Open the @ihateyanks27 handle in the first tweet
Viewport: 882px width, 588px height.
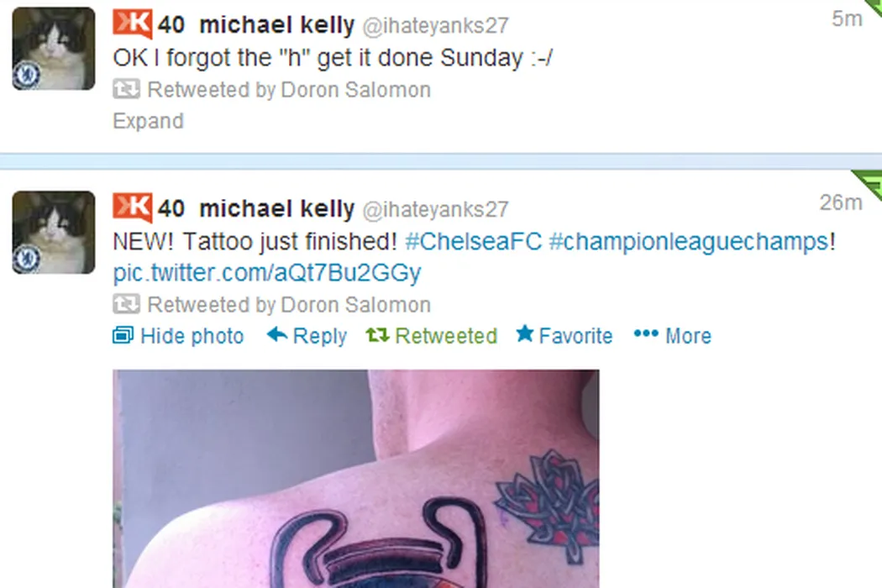pos(435,25)
